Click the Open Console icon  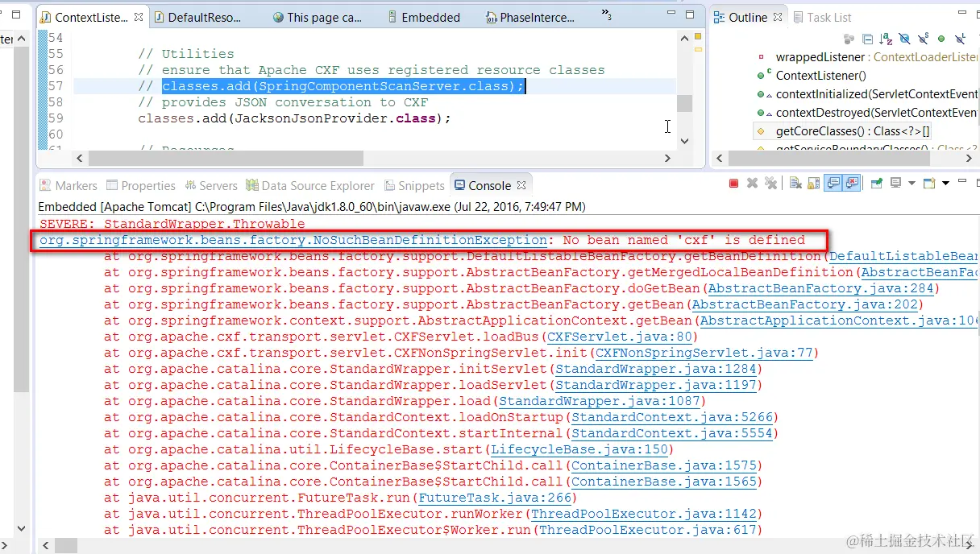[x=930, y=184]
